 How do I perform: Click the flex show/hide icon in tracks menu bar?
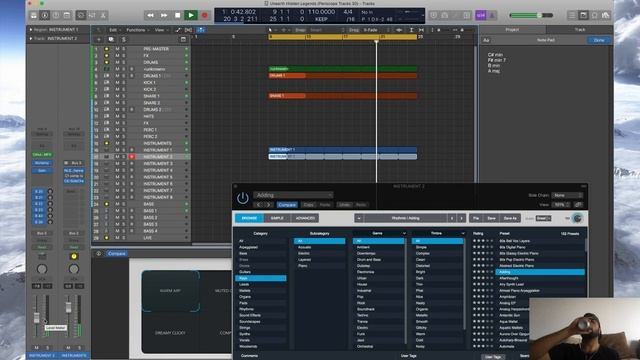[188, 30]
